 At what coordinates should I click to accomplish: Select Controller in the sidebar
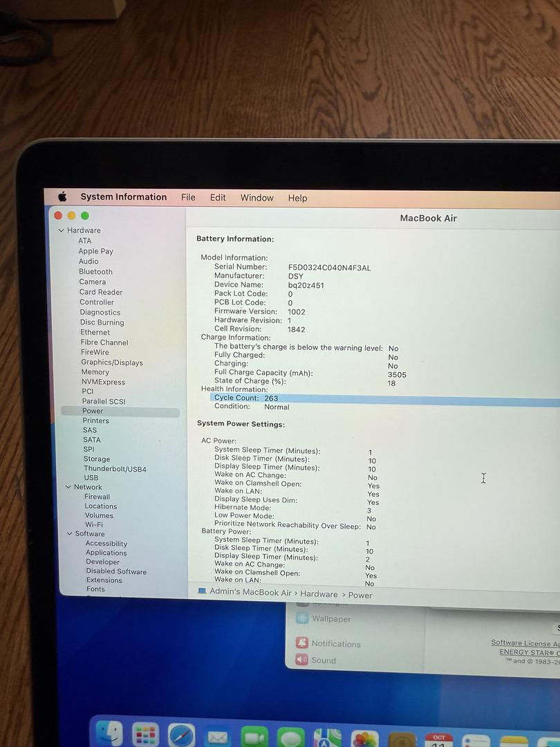pyautogui.click(x=97, y=302)
